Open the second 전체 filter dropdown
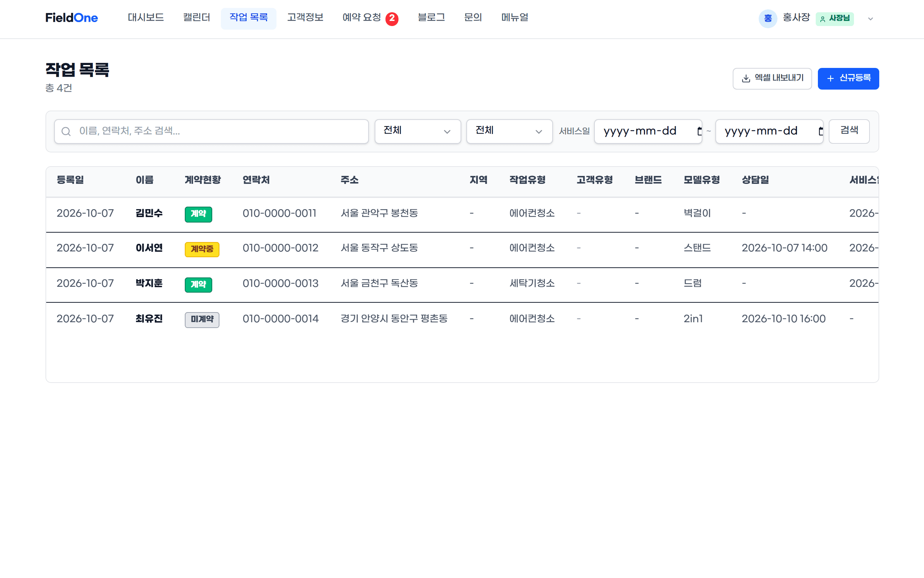The image size is (924, 578). pos(509,131)
